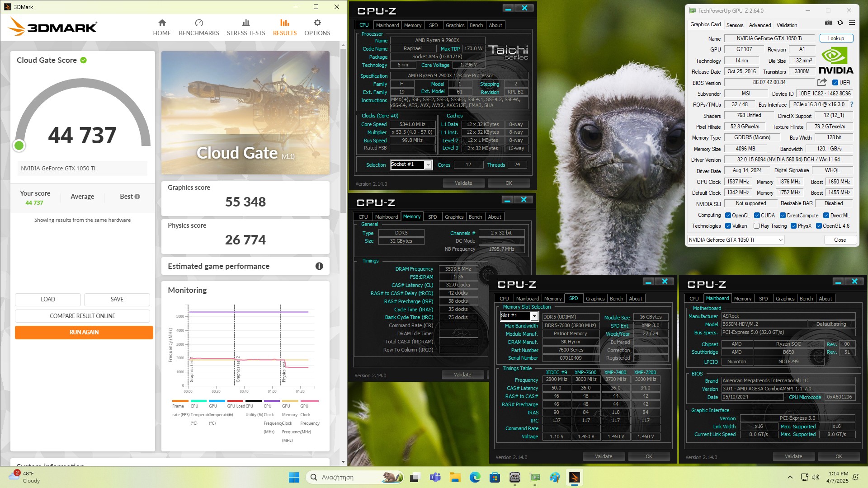Toggle the PhysX checkbox

[x=793, y=226]
